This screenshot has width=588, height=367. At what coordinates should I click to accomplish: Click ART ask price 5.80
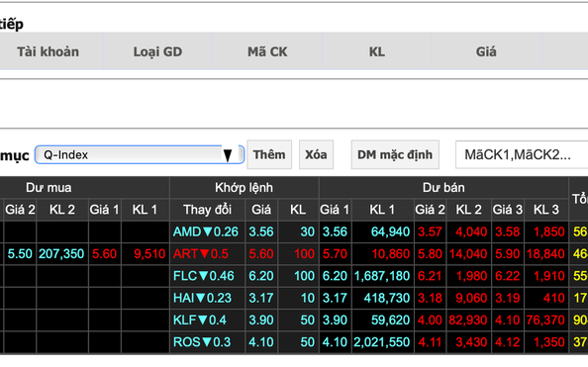click(x=431, y=254)
